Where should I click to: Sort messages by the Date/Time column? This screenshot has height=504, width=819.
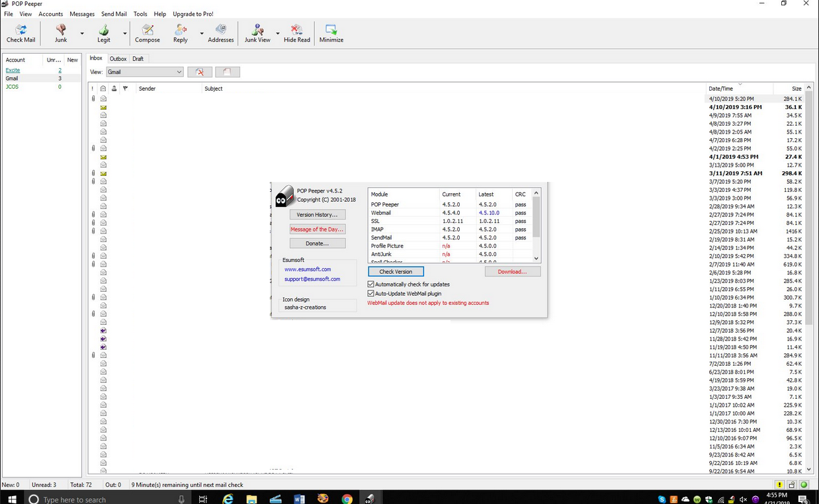point(739,89)
